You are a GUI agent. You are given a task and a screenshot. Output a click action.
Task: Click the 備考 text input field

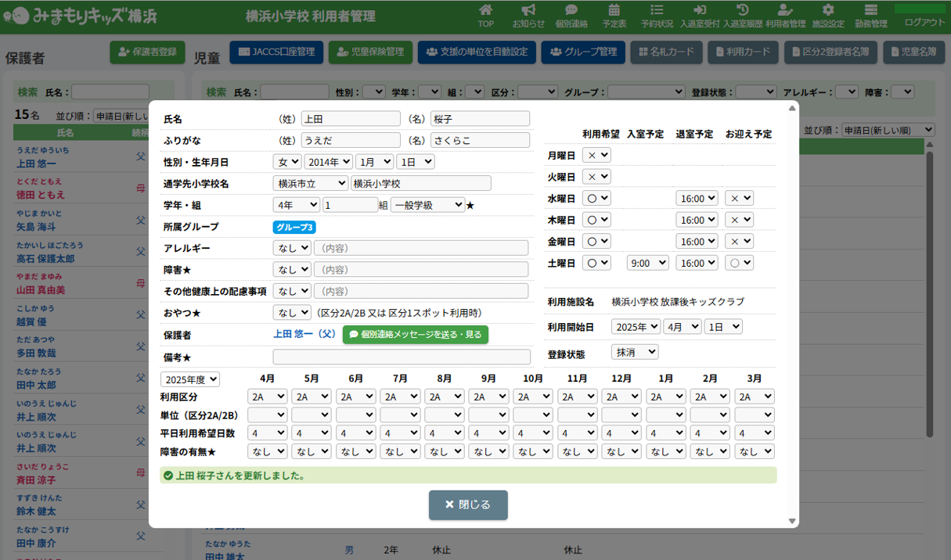coord(401,357)
